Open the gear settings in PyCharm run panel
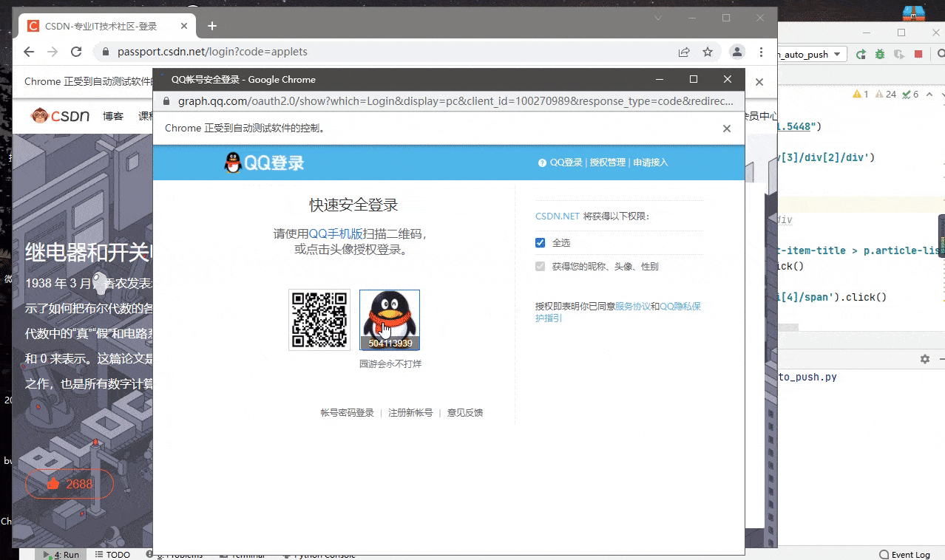945x560 pixels. [x=924, y=358]
